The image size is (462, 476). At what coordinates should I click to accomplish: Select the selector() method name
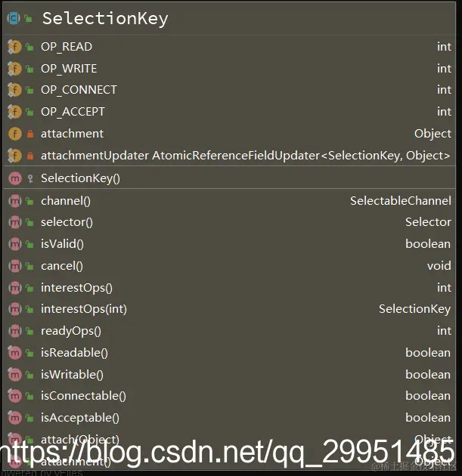click(67, 222)
